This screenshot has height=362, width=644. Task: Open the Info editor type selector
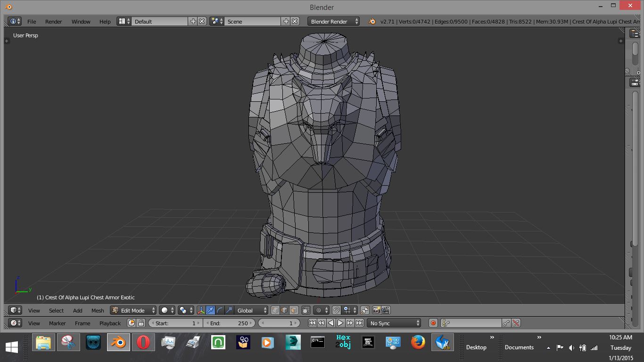(15, 21)
